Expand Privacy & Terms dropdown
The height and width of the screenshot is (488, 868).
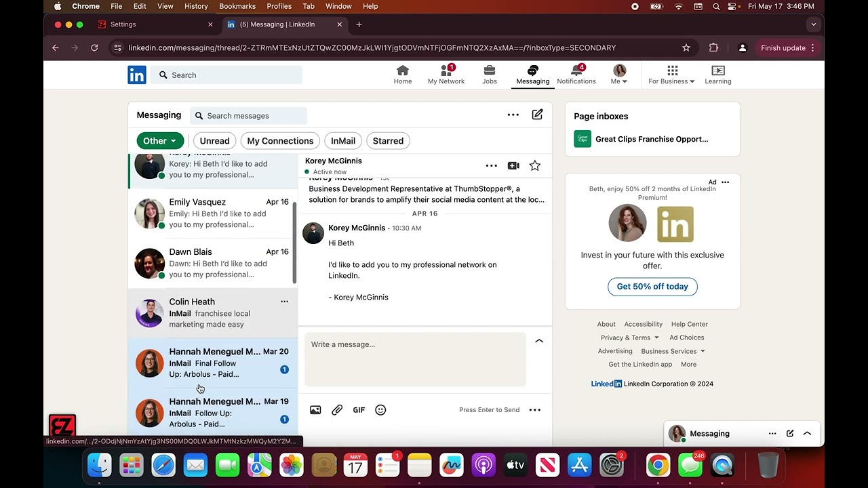[x=629, y=338]
